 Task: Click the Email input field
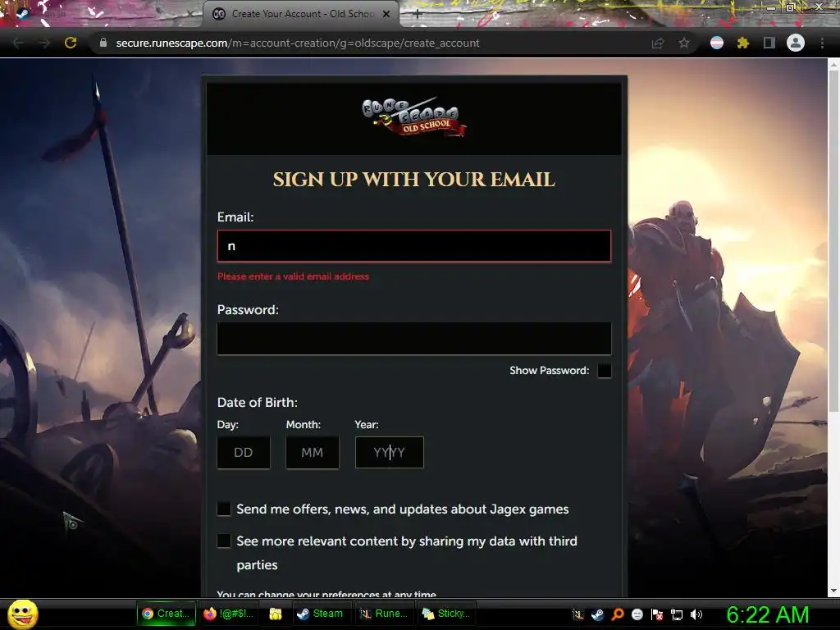[414, 246]
